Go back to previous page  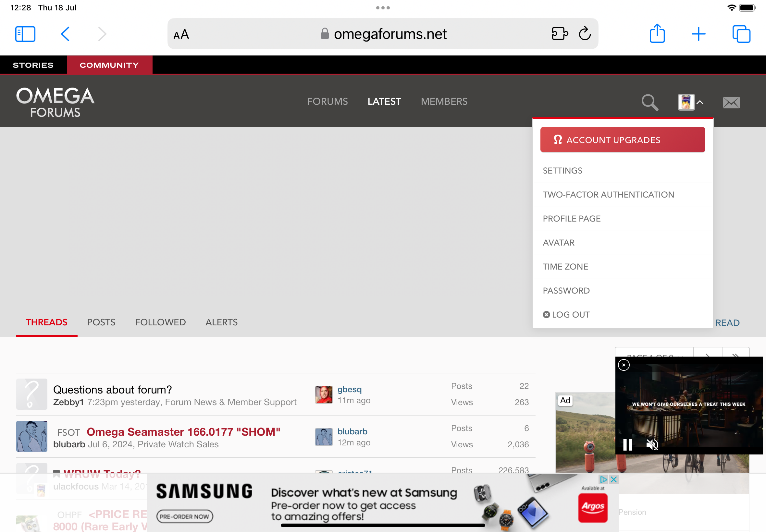[65, 34]
